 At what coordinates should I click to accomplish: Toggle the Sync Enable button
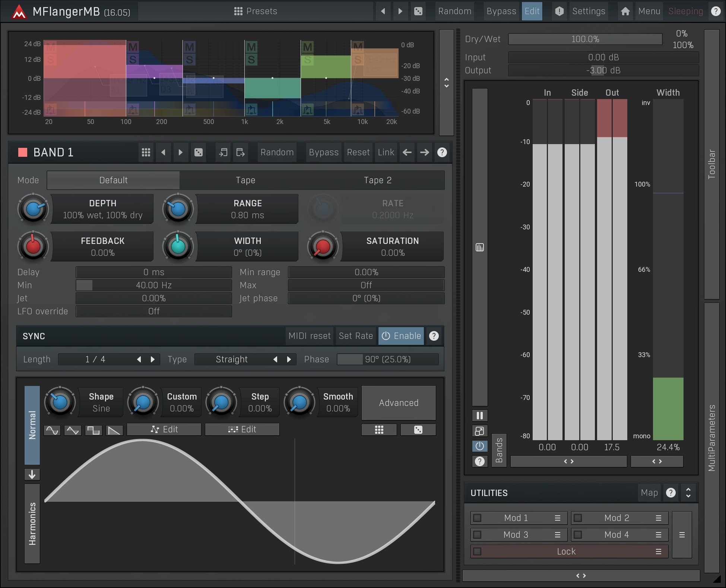coord(401,336)
